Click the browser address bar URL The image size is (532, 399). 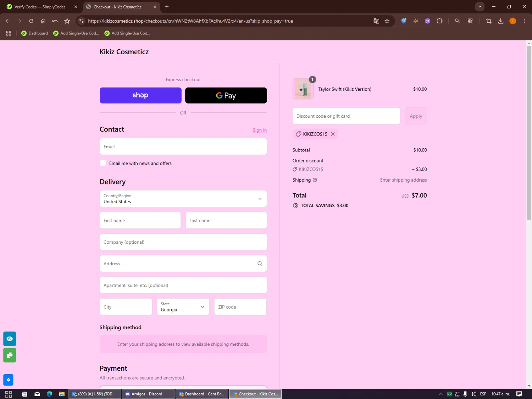190,21
